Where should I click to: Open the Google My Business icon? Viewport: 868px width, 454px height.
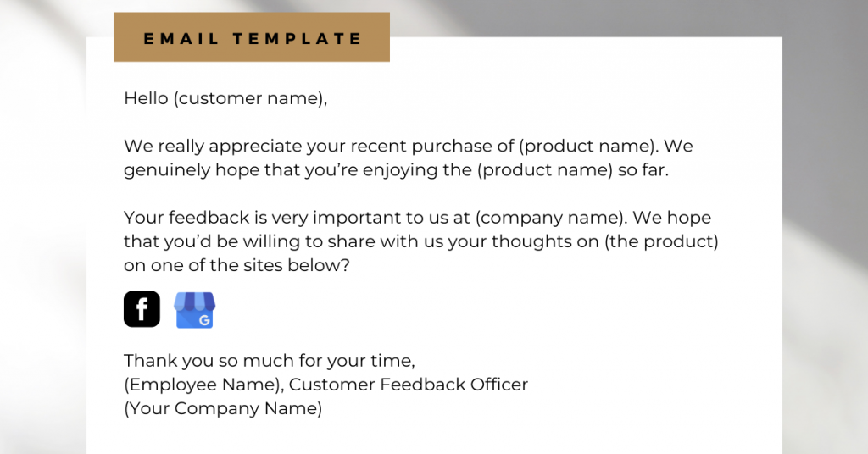[x=195, y=310]
